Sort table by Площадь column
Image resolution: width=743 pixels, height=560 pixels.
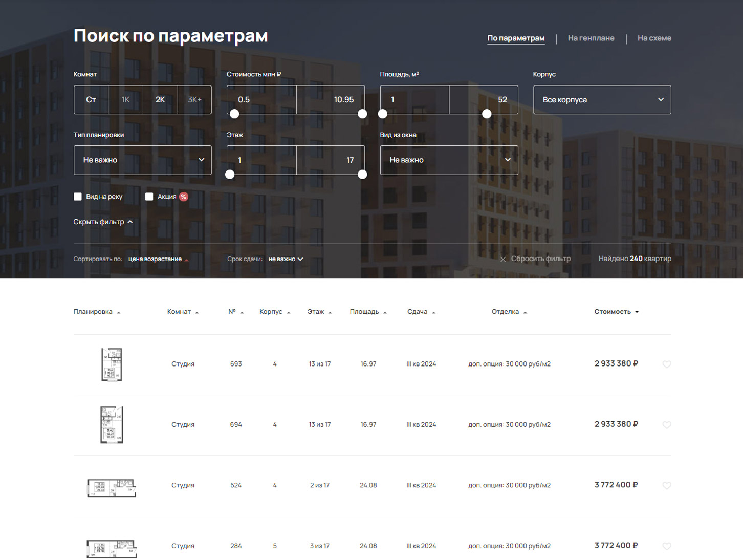(368, 312)
